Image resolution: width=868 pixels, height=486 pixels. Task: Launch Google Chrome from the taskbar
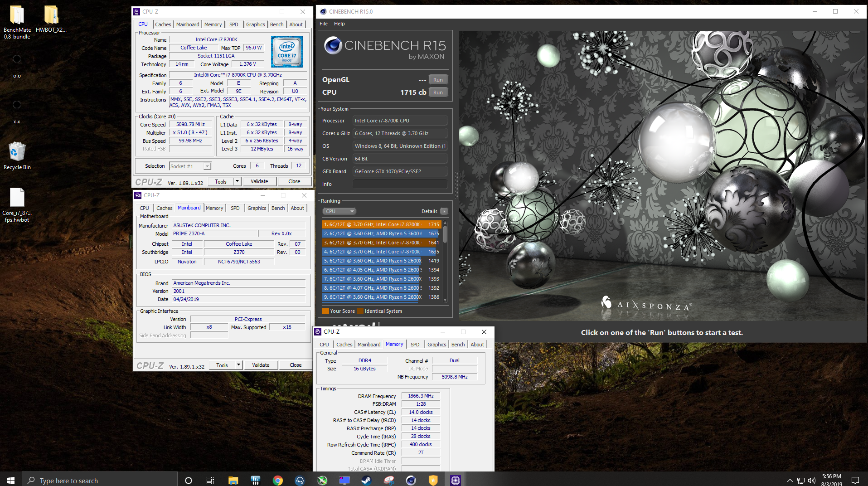click(277, 480)
